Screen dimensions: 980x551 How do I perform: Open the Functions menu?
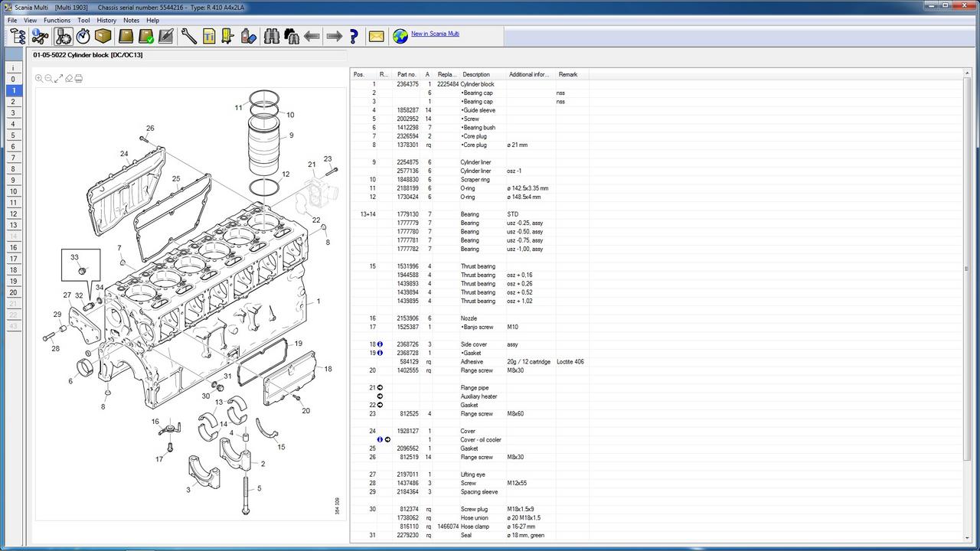57,20
